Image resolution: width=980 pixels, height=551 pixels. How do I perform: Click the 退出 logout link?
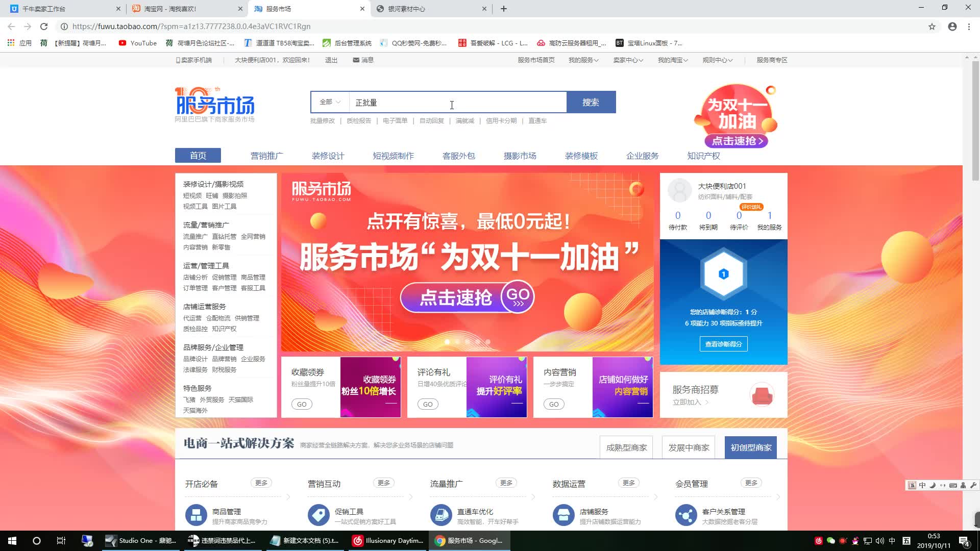point(331,60)
